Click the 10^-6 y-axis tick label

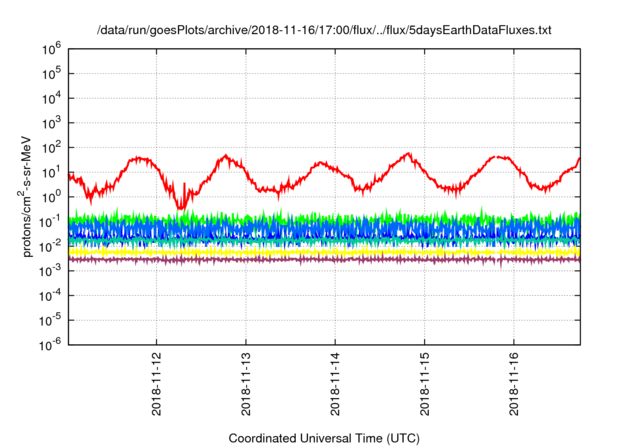point(51,345)
